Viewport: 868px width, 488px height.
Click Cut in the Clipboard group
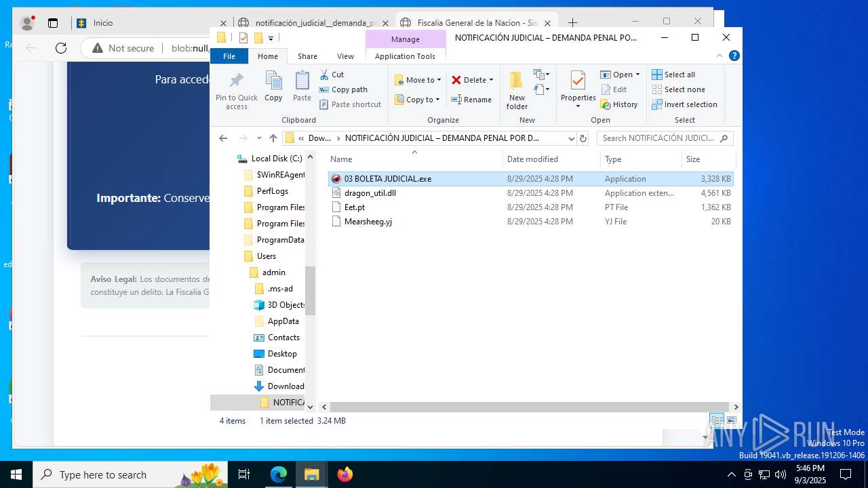pyautogui.click(x=332, y=75)
